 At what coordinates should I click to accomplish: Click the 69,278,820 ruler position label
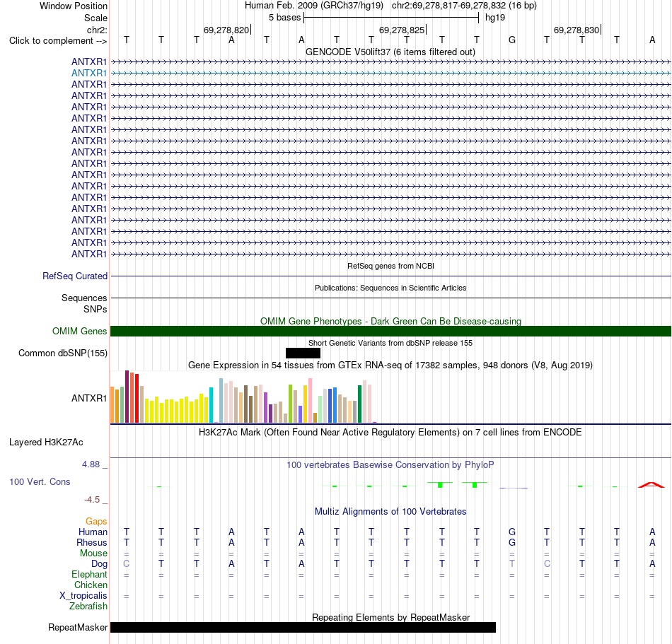point(226,30)
